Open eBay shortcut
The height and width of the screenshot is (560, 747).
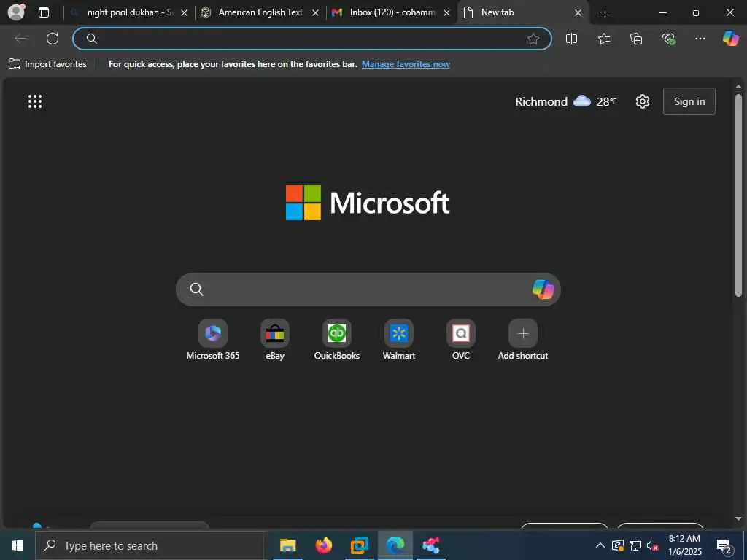(275, 340)
